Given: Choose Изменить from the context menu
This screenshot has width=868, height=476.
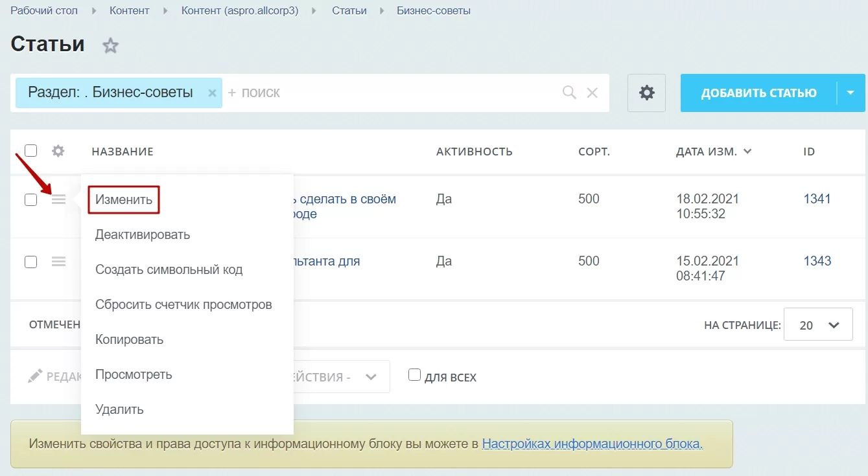Looking at the screenshot, I should 124,199.
